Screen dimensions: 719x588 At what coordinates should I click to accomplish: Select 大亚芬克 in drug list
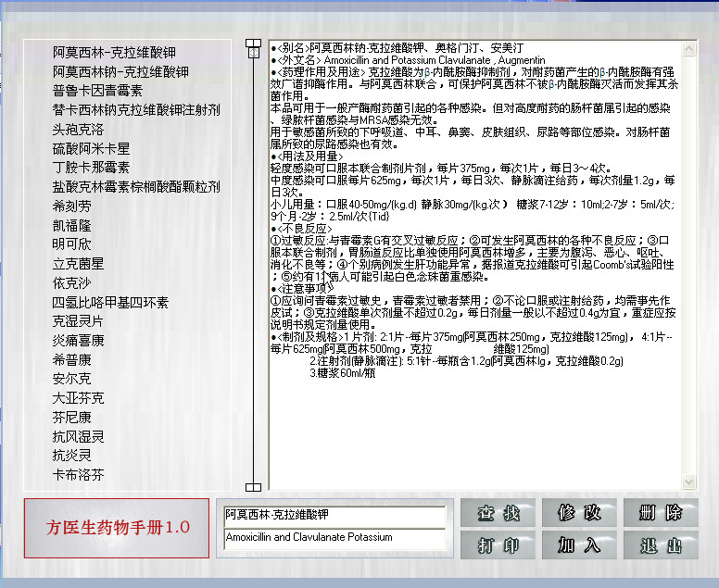click(x=78, y=398)
